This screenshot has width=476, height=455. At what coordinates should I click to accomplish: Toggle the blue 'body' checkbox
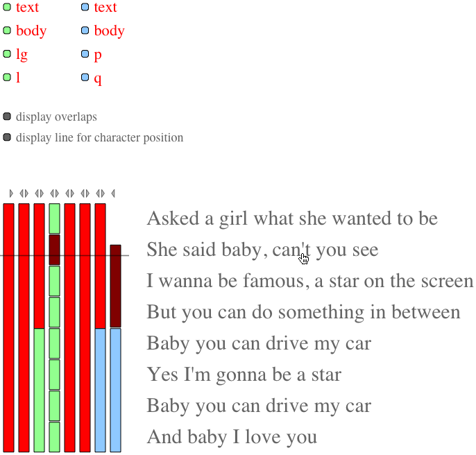(x=85, y=31)
